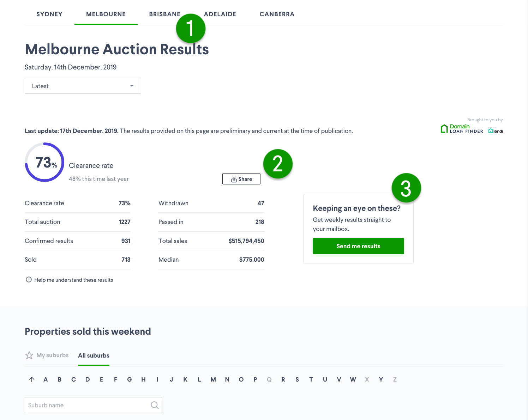Click the 73% clearance rate circle graphic
The height and width of the screenshot is (420, 528).
pyautogui.click(x=44, y=162)
